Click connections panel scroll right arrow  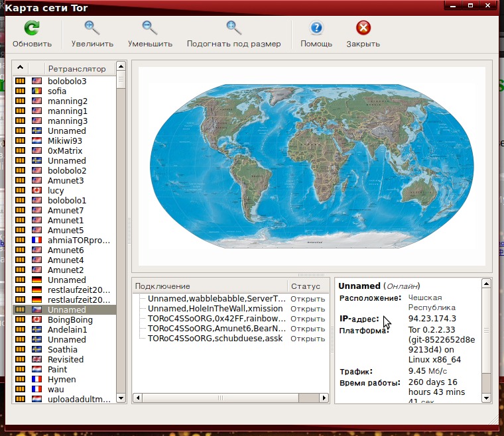pyautogui.click(x=324, y=398)
